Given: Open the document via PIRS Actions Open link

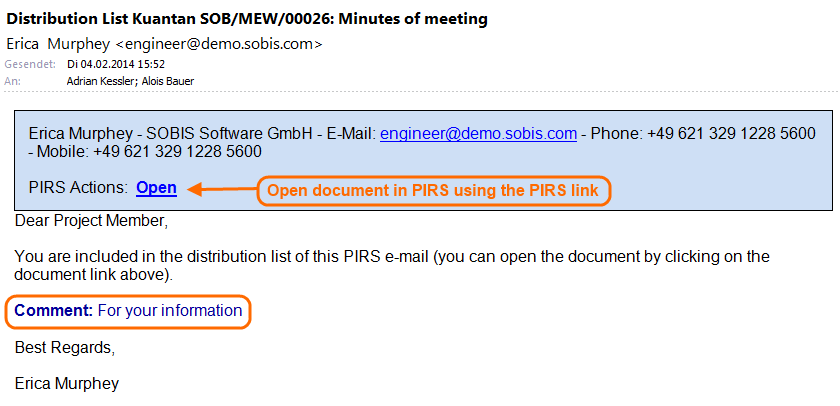Looking at the screenshot, I should (x=156, y=187).
